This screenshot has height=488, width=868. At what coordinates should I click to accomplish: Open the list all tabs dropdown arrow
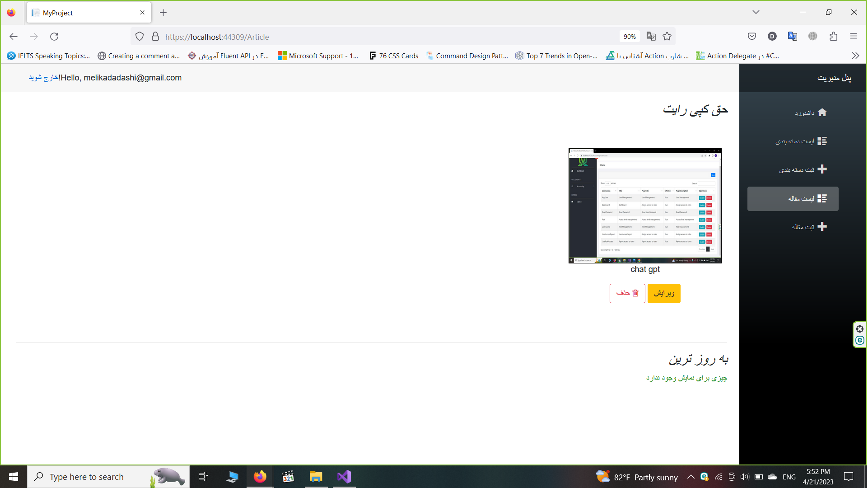click(x=756, y=12)
